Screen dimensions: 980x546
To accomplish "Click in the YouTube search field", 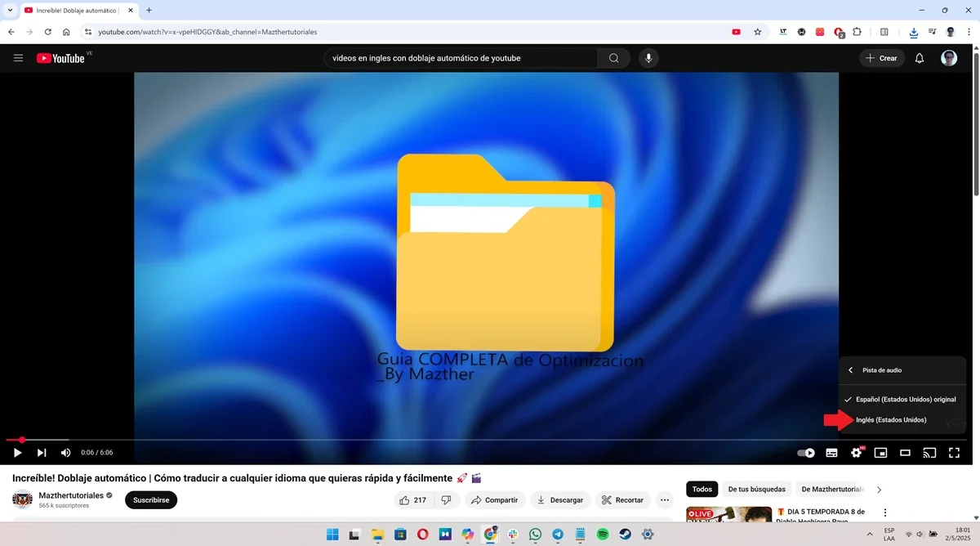I will tap(461, 58).
